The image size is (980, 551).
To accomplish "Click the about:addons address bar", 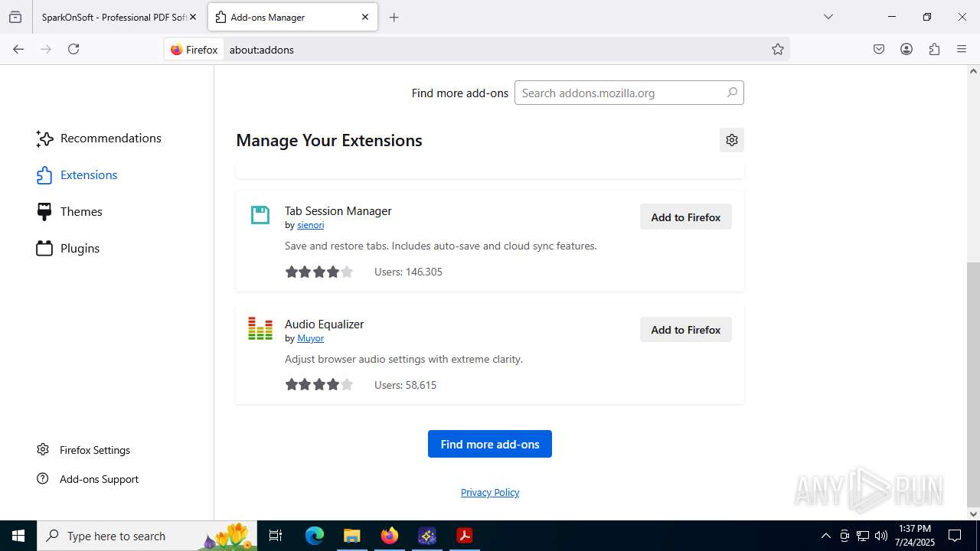I will tap(498, 49).
